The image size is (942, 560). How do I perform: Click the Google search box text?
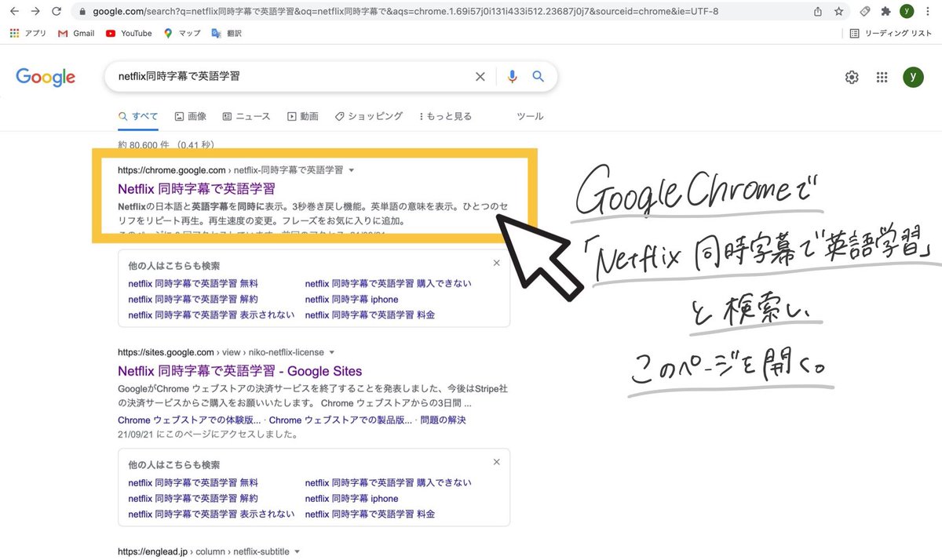(x=179, y=76)
